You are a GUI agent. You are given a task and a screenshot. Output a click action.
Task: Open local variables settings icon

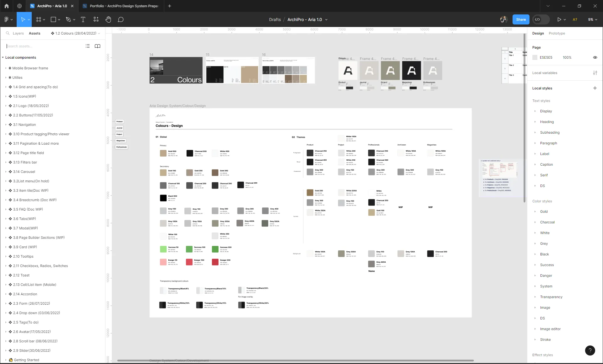click(x=595, y=73)
